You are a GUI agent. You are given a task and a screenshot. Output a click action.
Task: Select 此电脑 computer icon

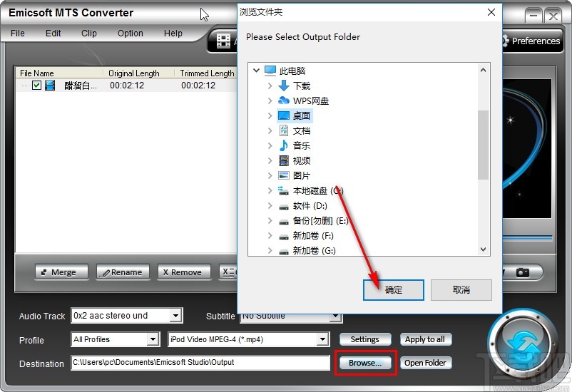270,71
